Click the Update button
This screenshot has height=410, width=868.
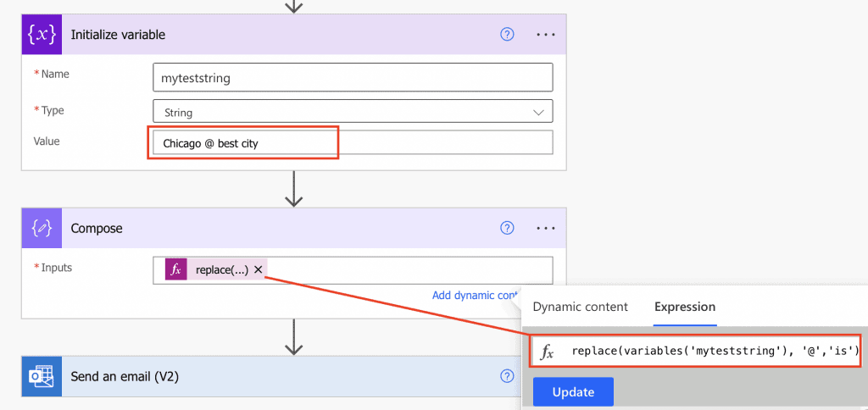point(574,392)
